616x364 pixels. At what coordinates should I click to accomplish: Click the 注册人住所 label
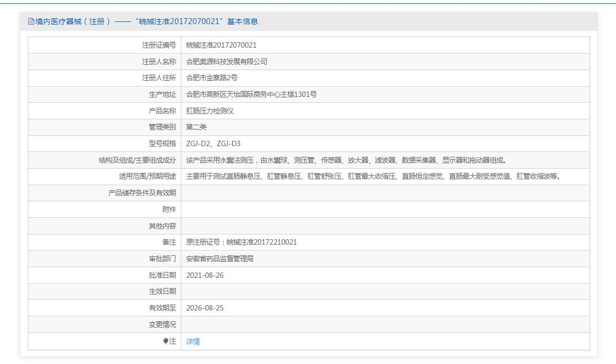[159, 78]
